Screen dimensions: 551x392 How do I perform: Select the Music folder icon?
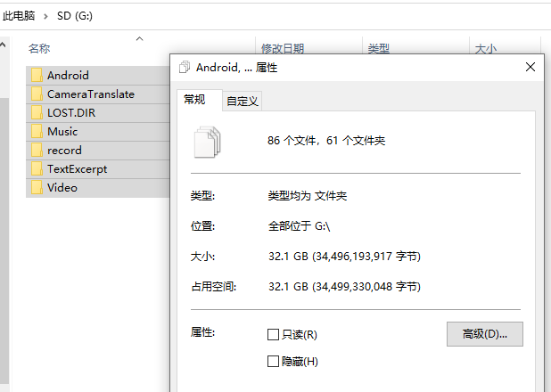click(x=37, y=131)
